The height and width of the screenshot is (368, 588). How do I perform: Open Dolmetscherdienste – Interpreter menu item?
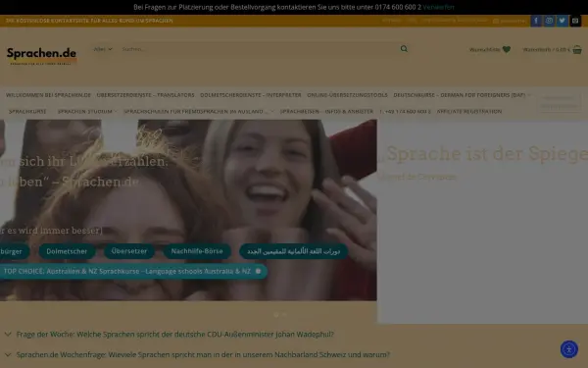point(251,95)
